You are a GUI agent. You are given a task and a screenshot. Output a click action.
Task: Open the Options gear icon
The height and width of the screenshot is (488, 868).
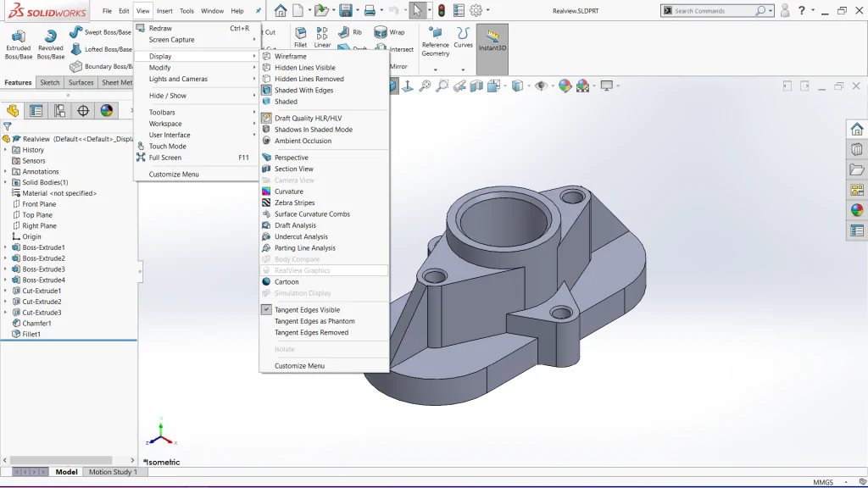[x=476, y=10]
